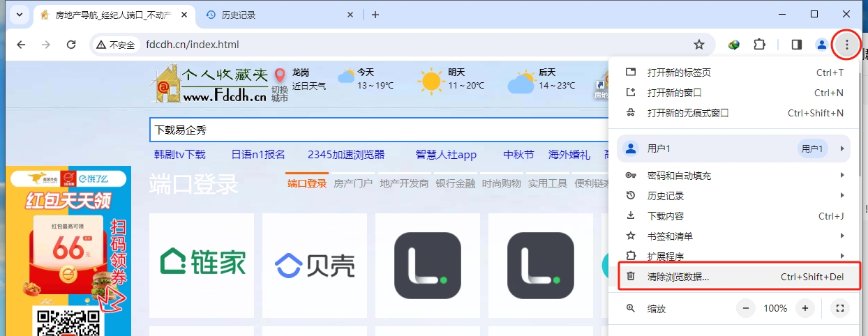Switch to the 历史记录 tab
The width and height of the screenshot is (868, 336).
(280, 15)
